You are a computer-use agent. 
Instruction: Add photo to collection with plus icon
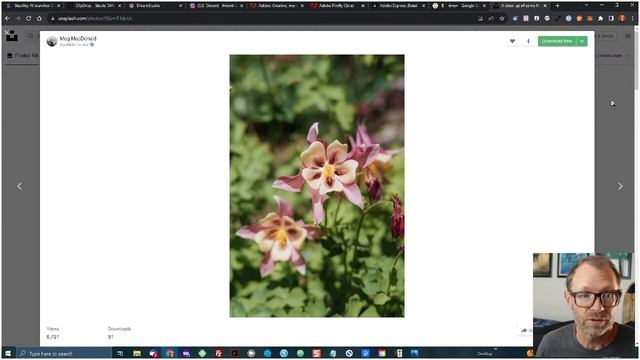(x=528, y=41)
